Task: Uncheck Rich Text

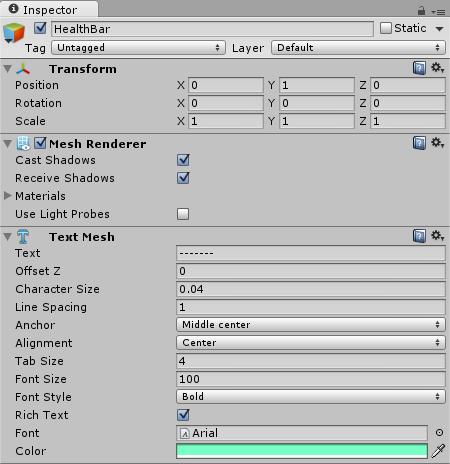Action: click(x=183, y=415)
